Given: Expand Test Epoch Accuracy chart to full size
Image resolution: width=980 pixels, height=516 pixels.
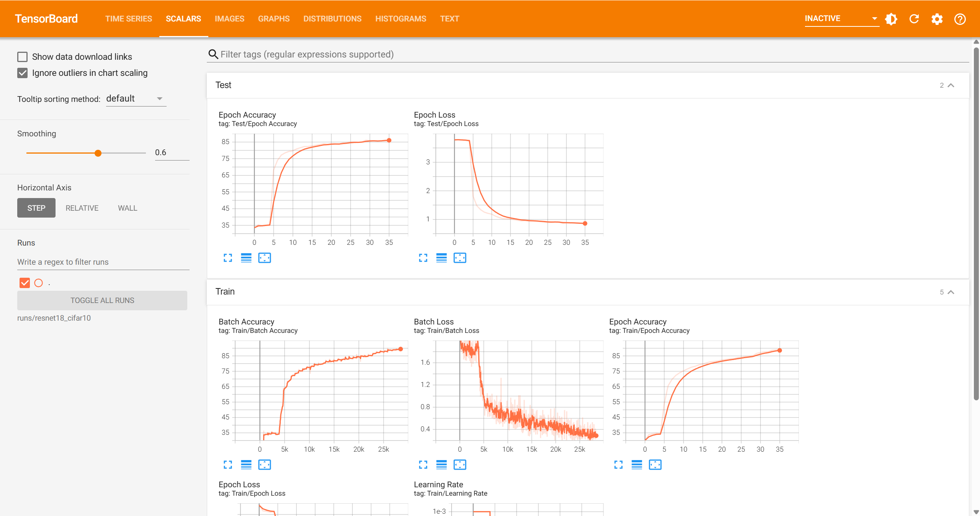Looking at the screenshot, I should [228, 258].
